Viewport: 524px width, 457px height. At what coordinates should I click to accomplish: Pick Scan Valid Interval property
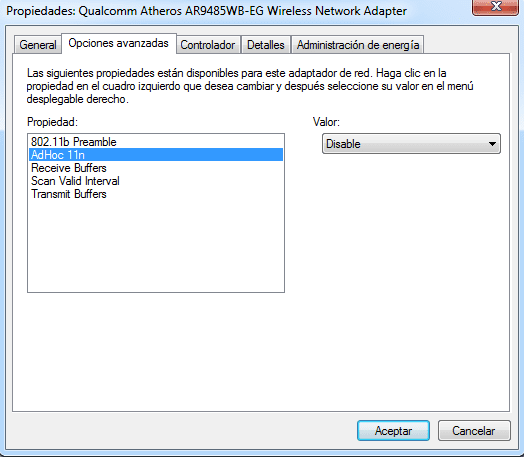[156, 181]
